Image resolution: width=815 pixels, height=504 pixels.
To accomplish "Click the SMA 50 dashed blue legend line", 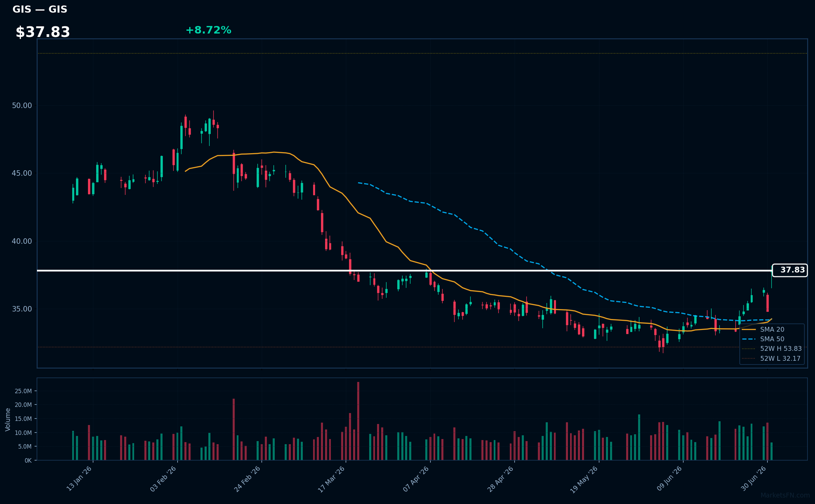I will pyautogui.click(x=749, y=339).
